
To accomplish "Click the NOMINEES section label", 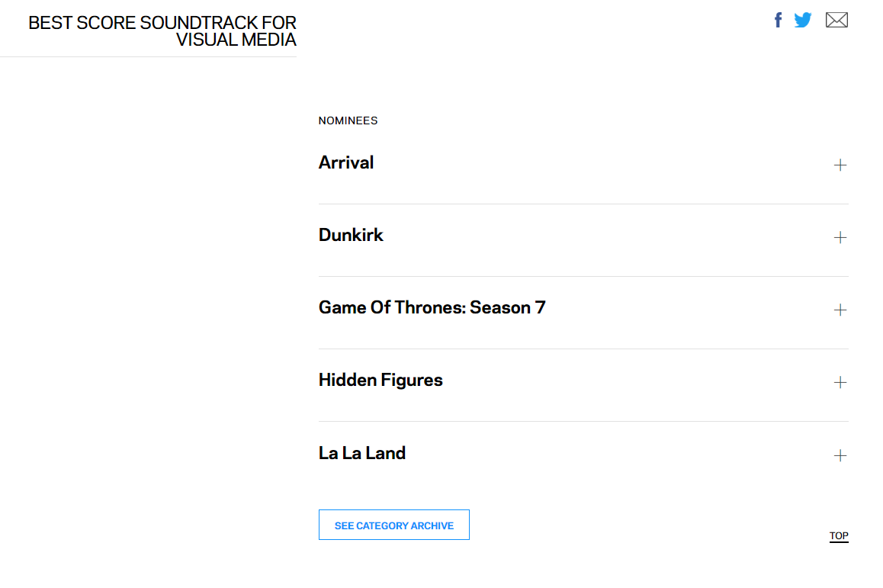I will [x=348, y=120].
